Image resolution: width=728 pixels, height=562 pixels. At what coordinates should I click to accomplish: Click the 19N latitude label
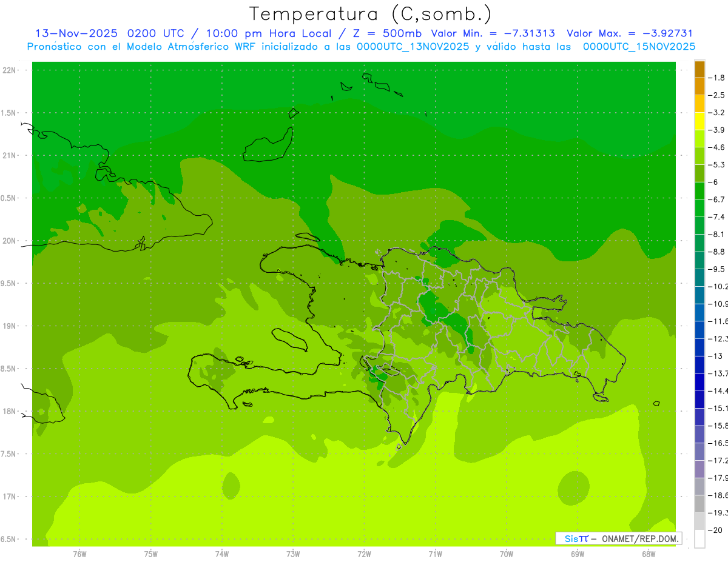click(x=10, y=326)
